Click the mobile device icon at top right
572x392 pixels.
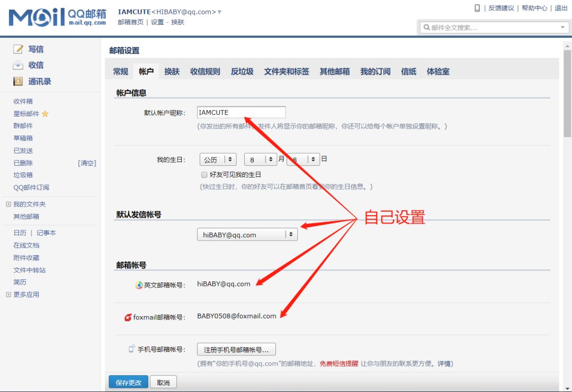pos(478,7)
